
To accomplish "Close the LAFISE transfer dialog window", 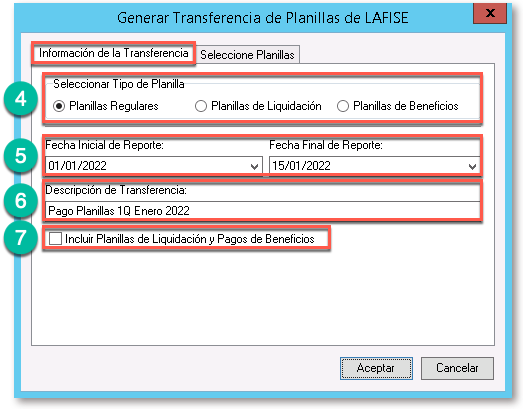I will coord(490,13).
